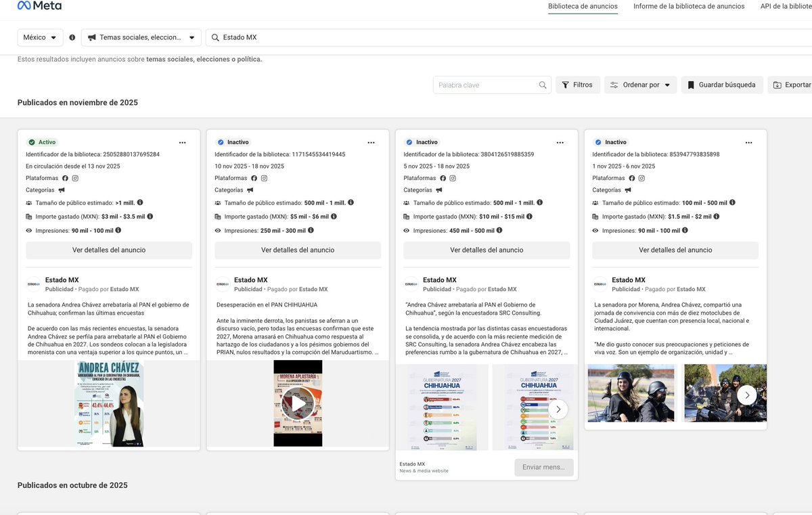This screenshot has width=812, height=515.
Task: Open three-dot menu of ad 853947793835898
Action: 748,143
